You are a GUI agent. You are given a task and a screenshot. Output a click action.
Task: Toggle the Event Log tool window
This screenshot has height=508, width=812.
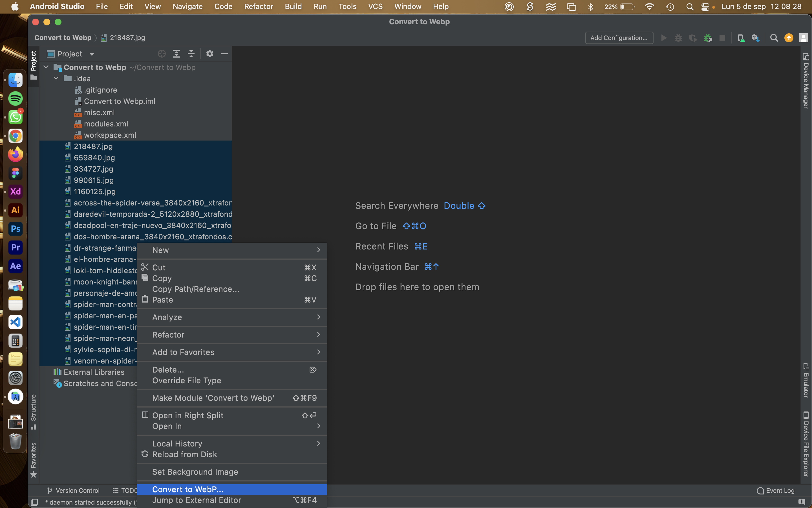click(x=775, y=491)
